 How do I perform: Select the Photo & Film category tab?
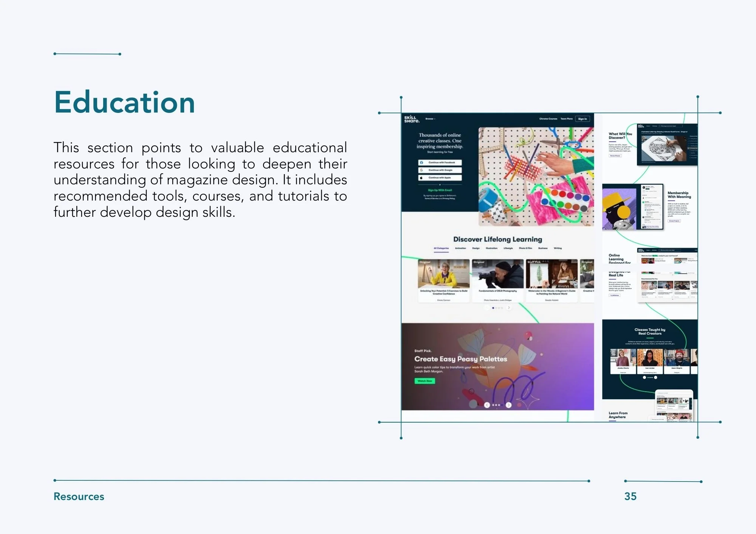click(525, 248)
